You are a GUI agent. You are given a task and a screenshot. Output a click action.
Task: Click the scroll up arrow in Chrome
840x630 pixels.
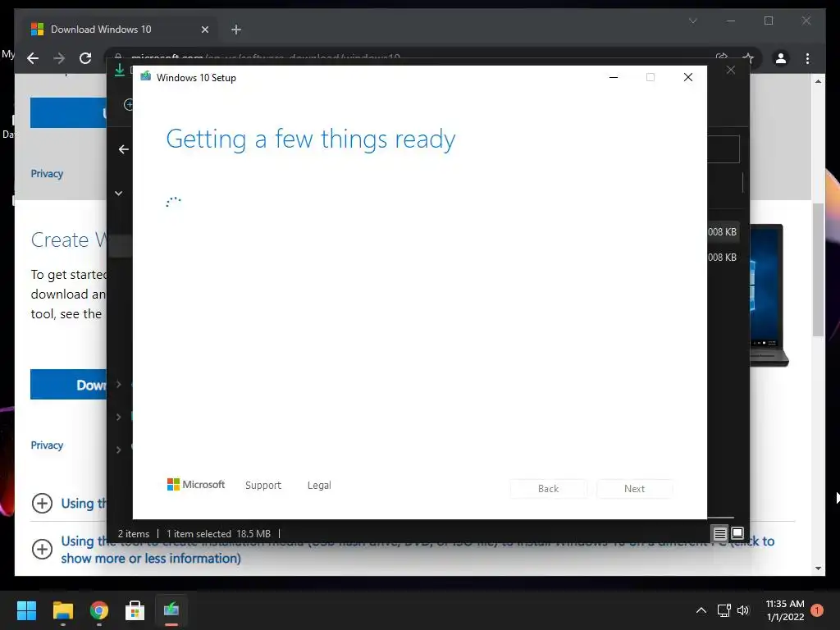point(818,81)
